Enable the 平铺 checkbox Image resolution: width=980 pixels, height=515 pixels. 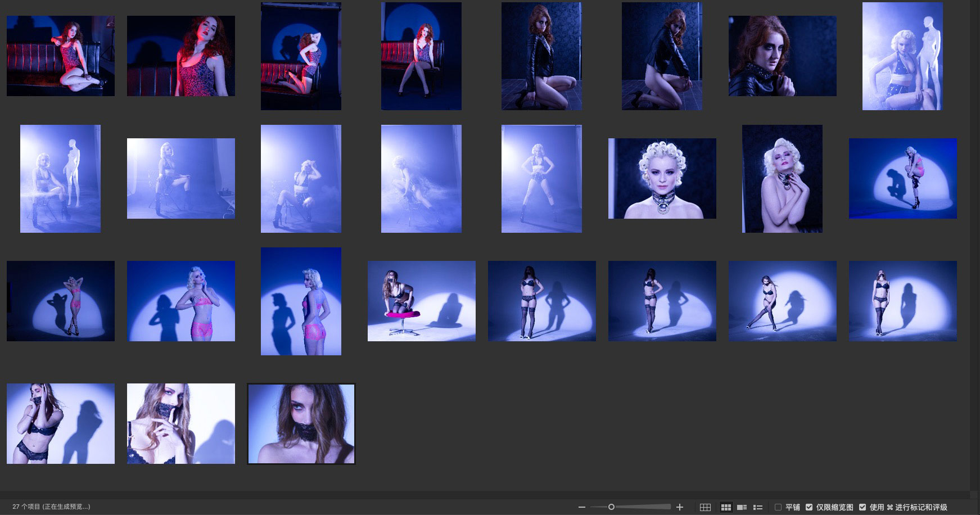[x=778, y=507]
